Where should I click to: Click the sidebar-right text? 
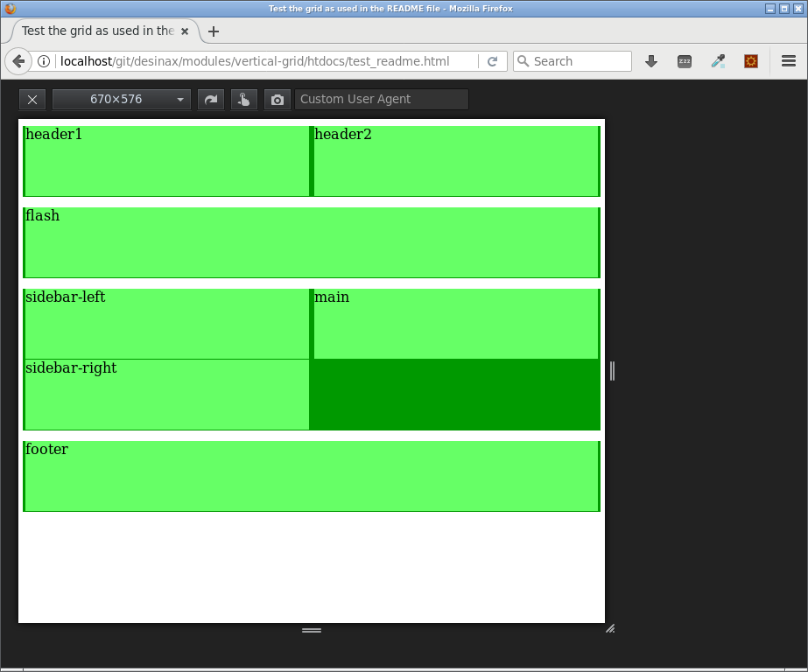click(71, 368)
